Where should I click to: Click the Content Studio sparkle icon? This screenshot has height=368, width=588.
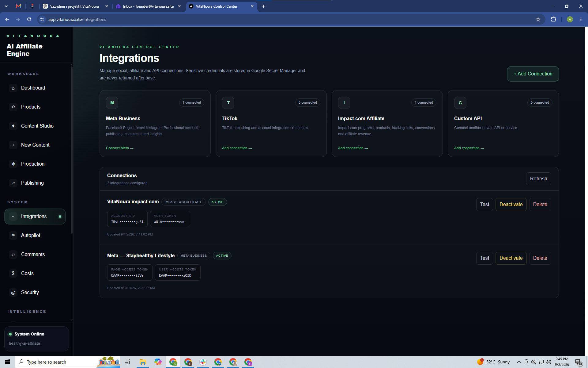coord(13,126)
